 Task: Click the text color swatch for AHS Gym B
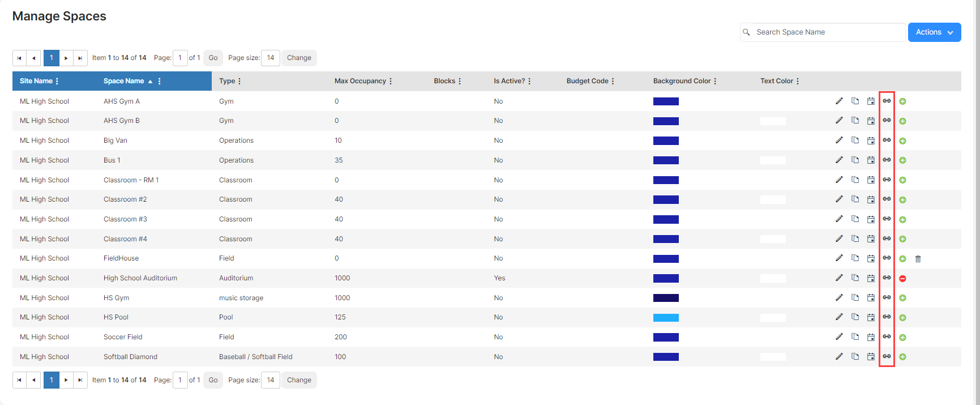[773, 121]
